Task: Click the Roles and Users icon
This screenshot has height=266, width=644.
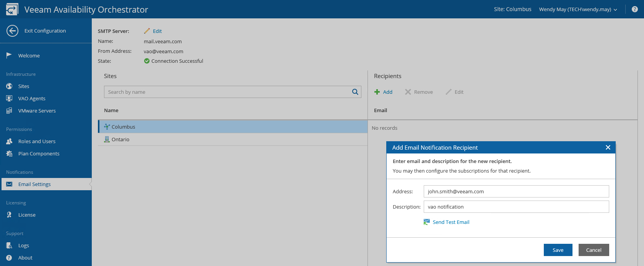Action: (x=9, y=141)
